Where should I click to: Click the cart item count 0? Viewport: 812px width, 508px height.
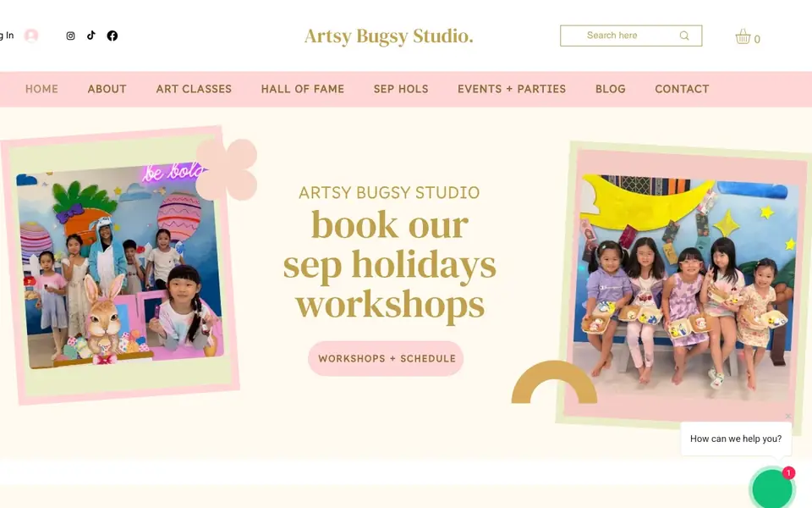point(757,40)
